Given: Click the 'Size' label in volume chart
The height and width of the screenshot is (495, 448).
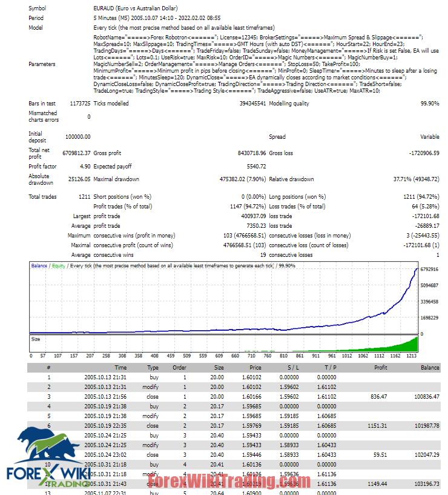Looking at the screenshot, I should pyautogui.click(x=36, y=339).
